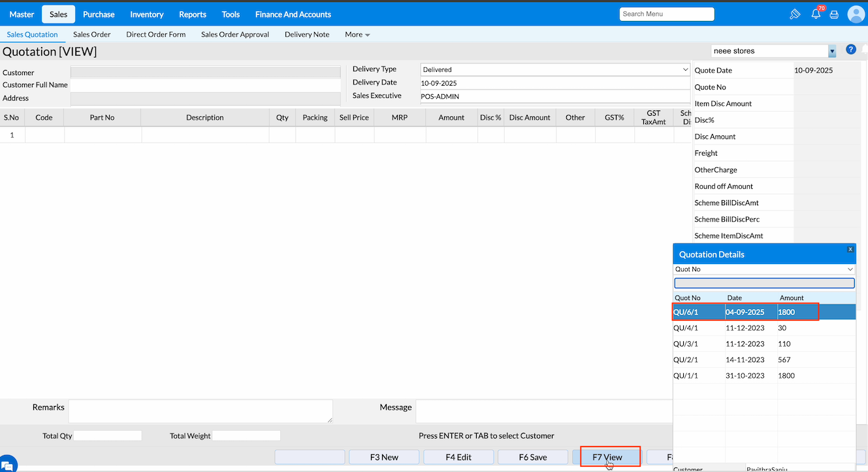
Task: Click the Freight label
Action: click(706, 153)
